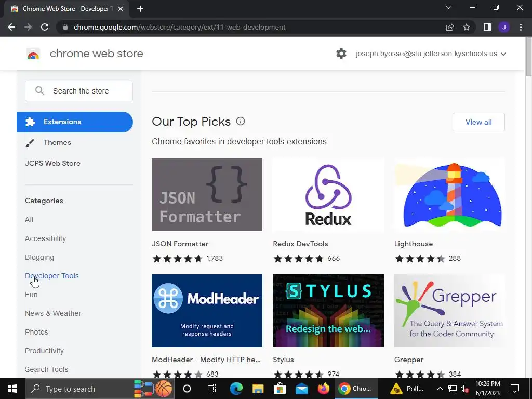This screenshot has height=399, width=532.
Task: Open the Poll... taskbar app
Action: (x=407, y=389)
